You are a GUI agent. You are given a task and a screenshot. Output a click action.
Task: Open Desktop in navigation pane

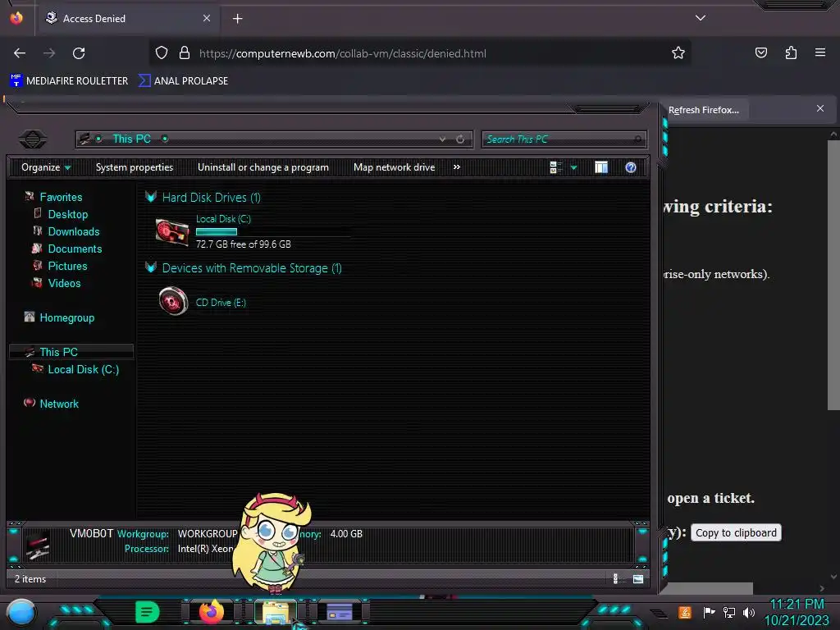click(67, 214)
